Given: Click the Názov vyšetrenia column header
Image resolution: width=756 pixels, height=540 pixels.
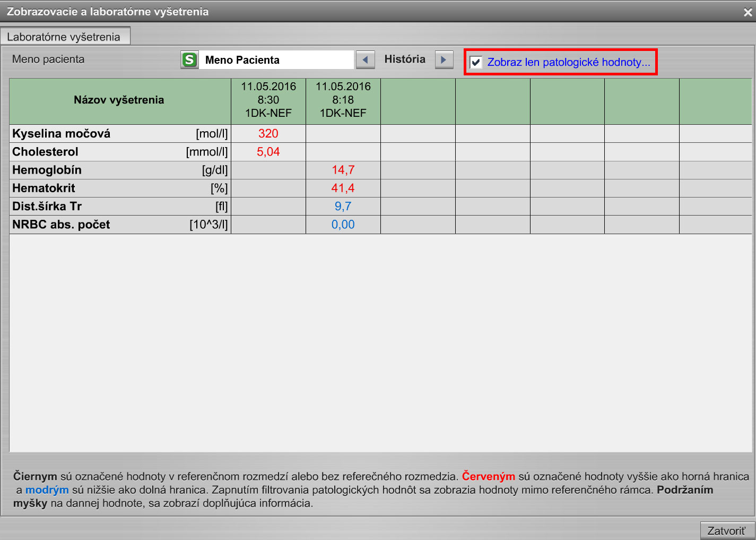Looking at the screenshot, I should [119, 100].
